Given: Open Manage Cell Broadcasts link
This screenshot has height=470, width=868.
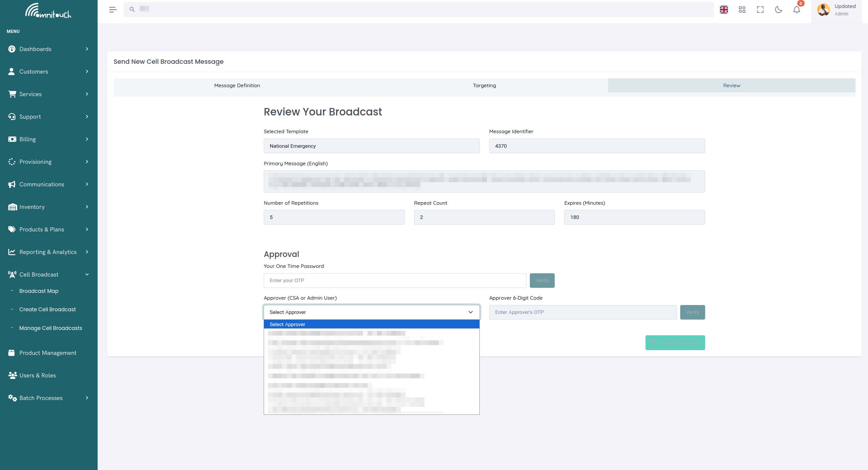Looking at the screenshot, I should [50, 328].
